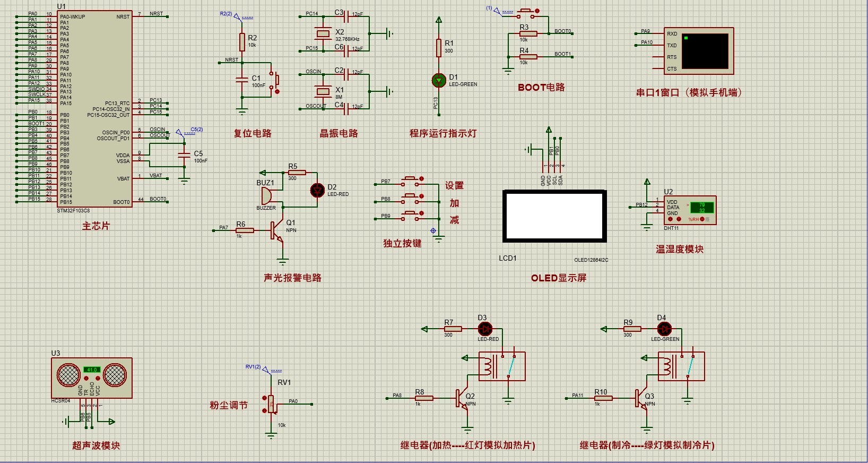Click the 晶振电路 label
This screenshot has height=463, width=868.
tap(338, 133)
